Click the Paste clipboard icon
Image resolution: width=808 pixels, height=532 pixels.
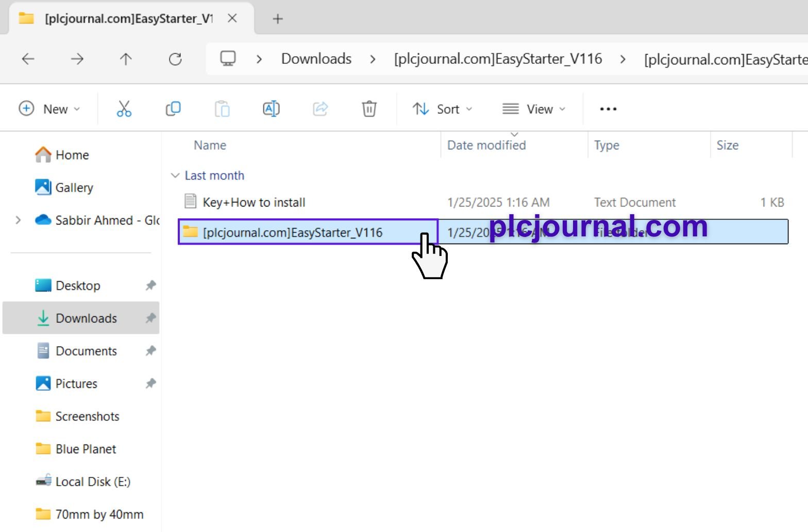click(x=222, y=109)
